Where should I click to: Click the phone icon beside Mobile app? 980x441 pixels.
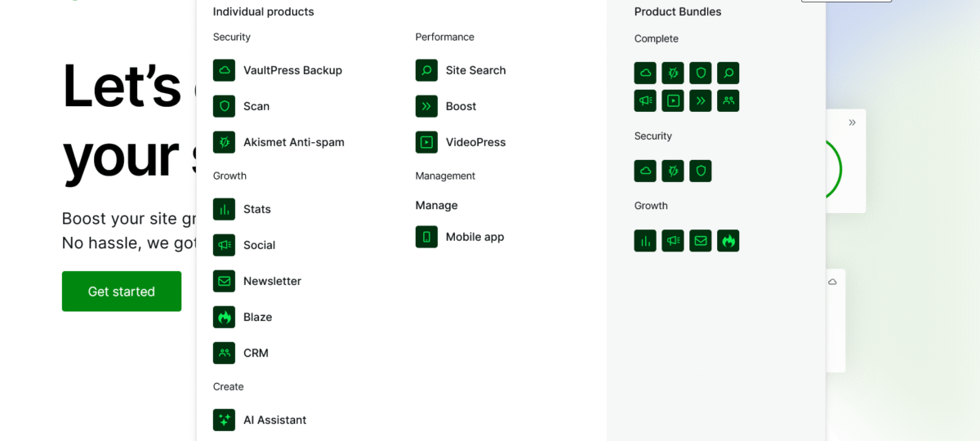point(426,237)
